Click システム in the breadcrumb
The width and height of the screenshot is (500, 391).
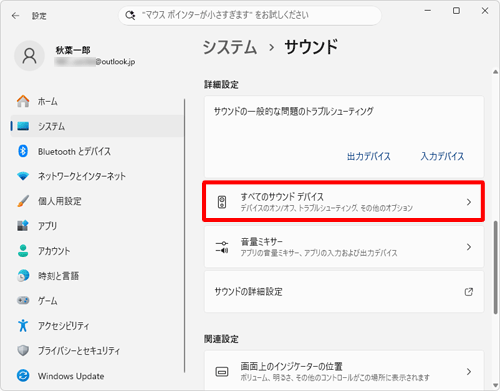click(x=230, y=47)
